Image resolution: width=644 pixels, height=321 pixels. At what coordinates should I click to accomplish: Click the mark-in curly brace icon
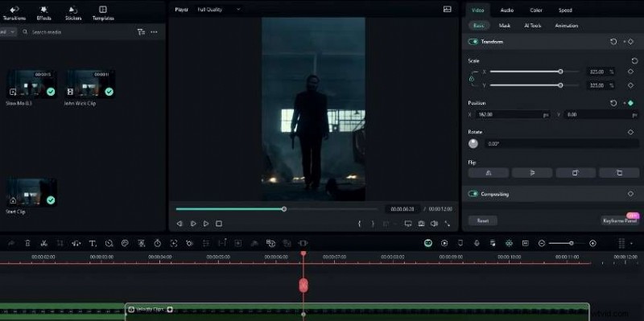click(360, 224)
